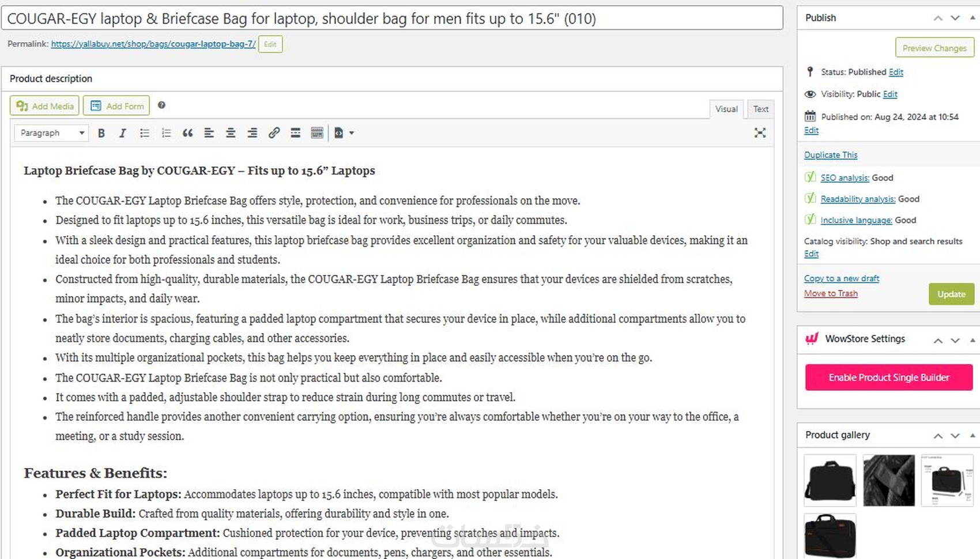
Task: Align text left
Action: [x=209, y=133]
